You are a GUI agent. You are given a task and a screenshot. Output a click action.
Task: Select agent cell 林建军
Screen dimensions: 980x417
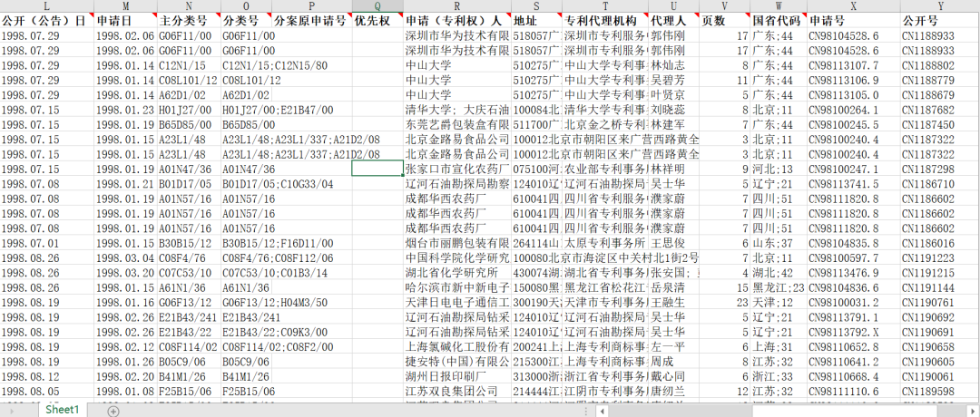pyautogui.click(x=673, y=125)
